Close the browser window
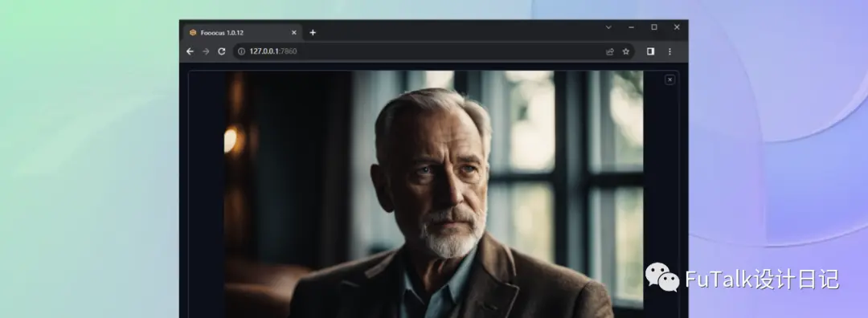This screenshot has height=318, width=868. click(x=677, y=27)
